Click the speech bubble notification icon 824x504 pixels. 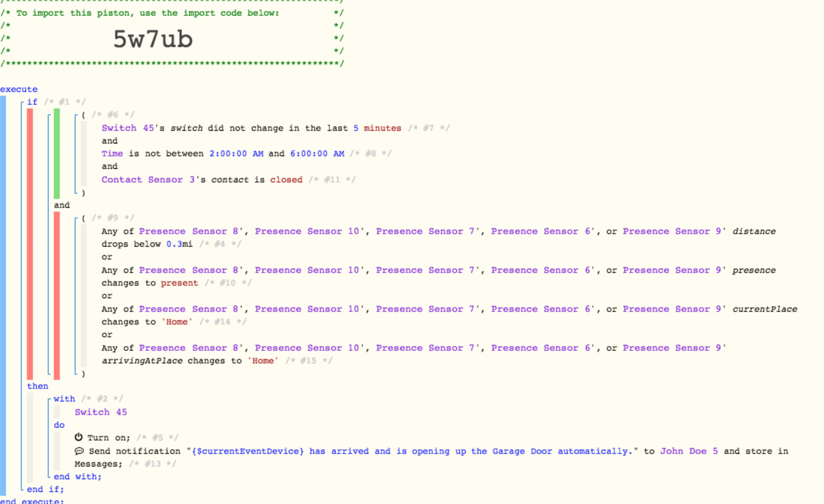[79, 451]
